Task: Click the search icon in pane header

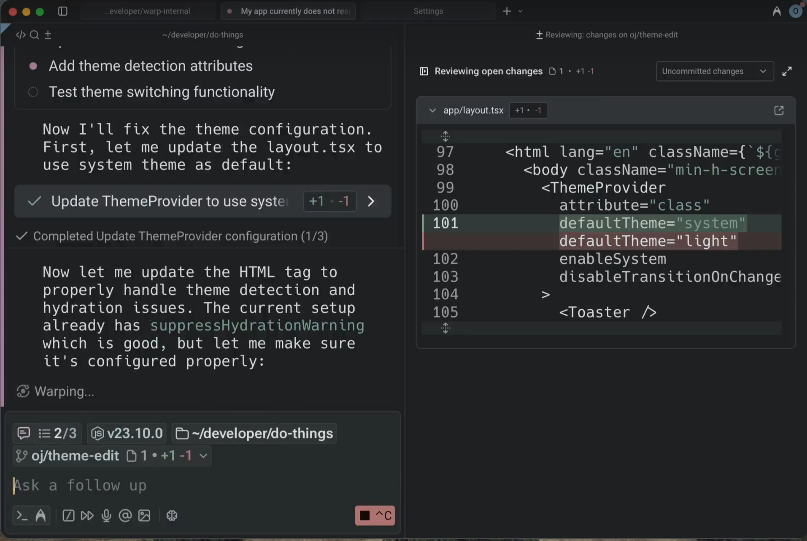Action: [34, 35]
